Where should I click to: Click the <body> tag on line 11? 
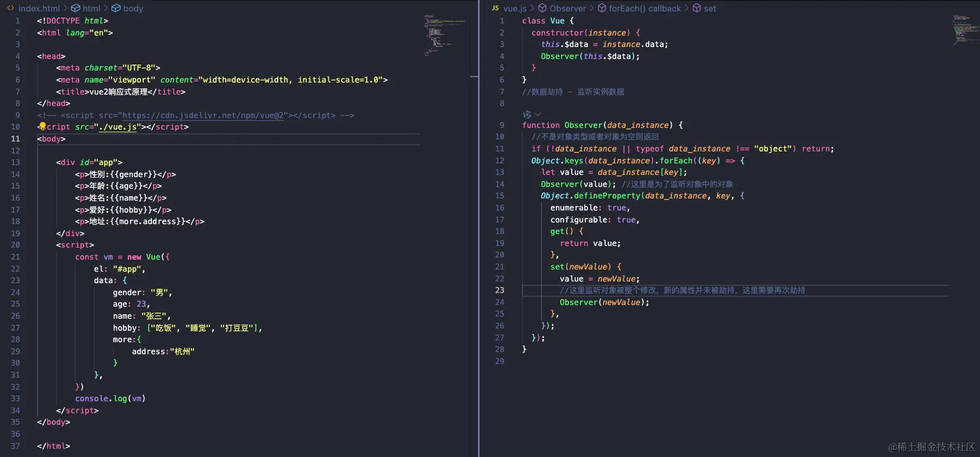coord(51,139)
